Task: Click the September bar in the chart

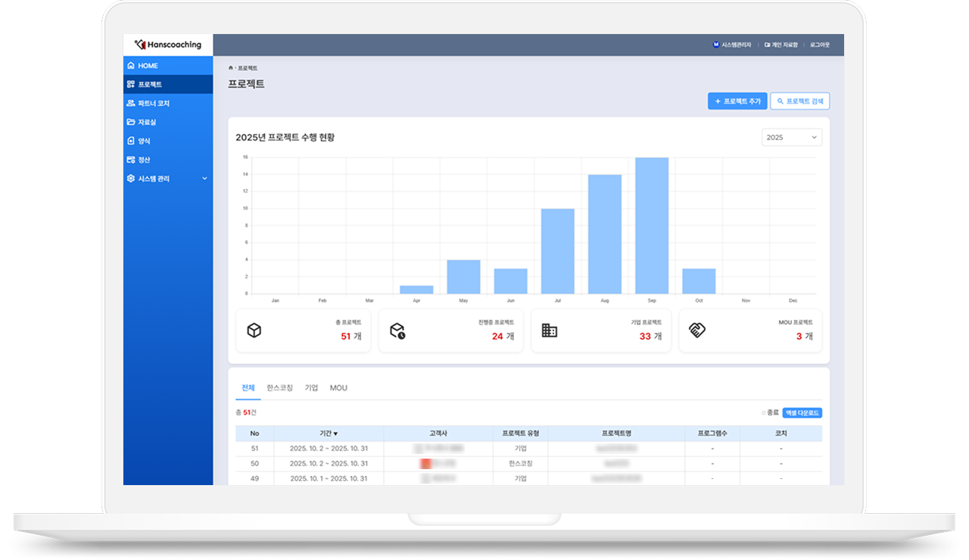Action: point(652,226)
